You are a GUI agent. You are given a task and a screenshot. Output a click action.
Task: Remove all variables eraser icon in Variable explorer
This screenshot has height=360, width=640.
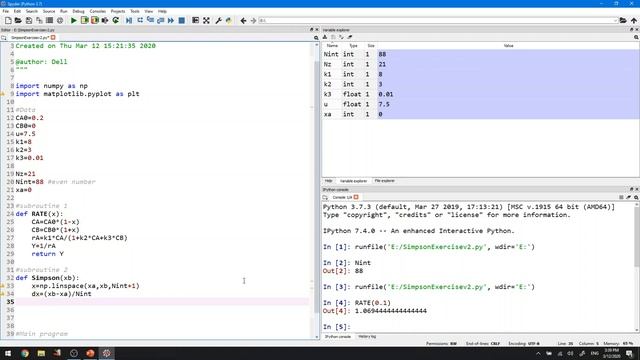tap(350, 37)
